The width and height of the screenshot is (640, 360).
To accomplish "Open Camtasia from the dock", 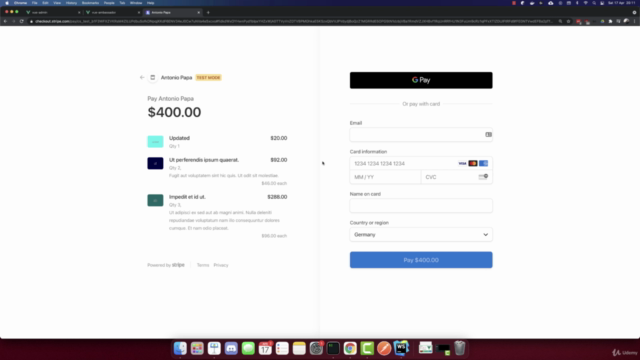I will click(367, 348).
